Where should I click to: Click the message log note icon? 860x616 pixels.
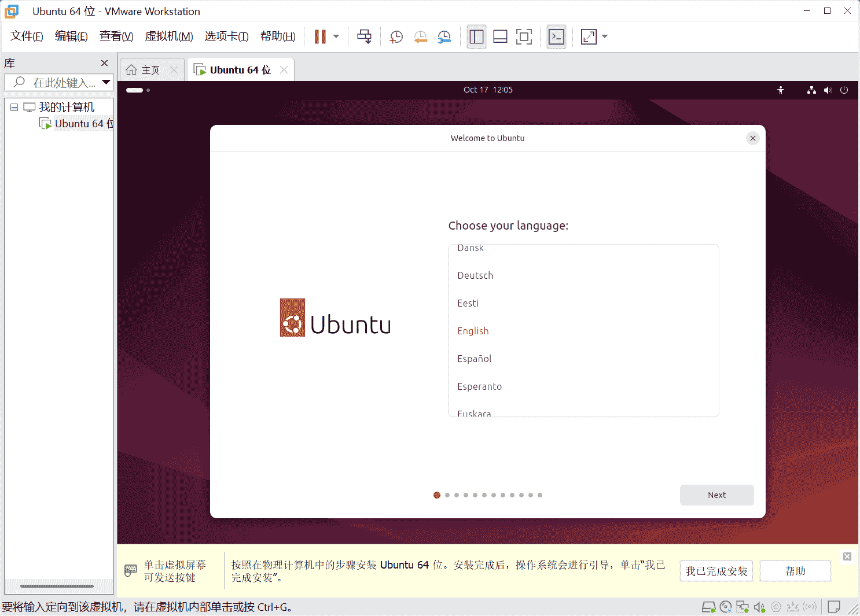(x=834, y=607)
